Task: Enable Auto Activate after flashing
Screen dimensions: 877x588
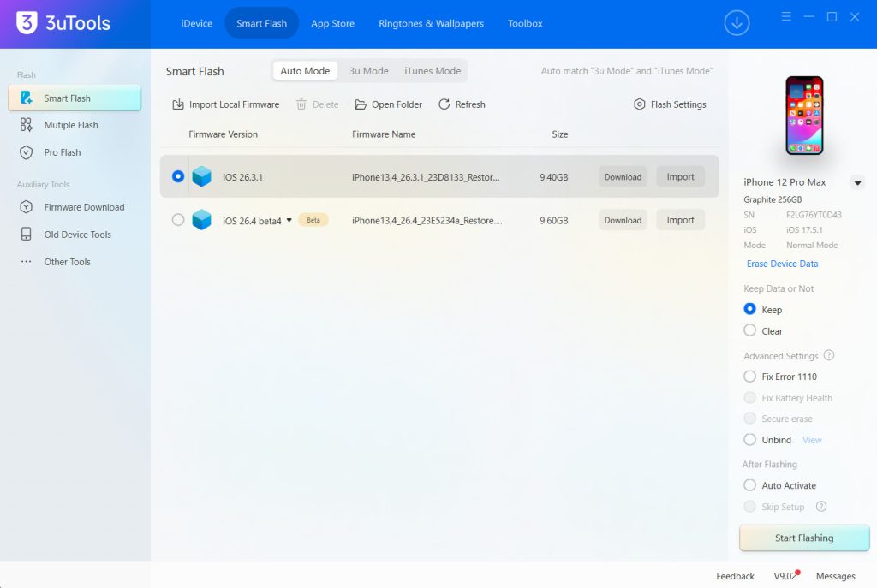Action: click(749, 485)
